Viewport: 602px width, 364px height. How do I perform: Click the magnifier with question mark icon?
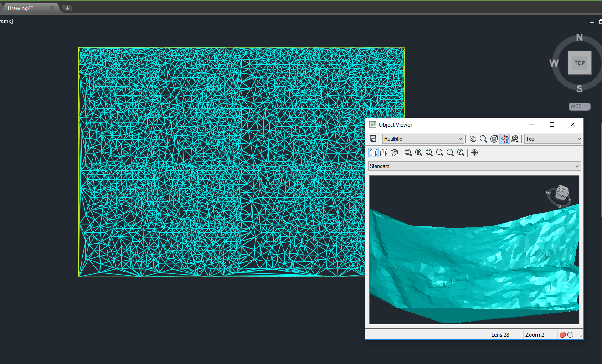coord(461,153)
